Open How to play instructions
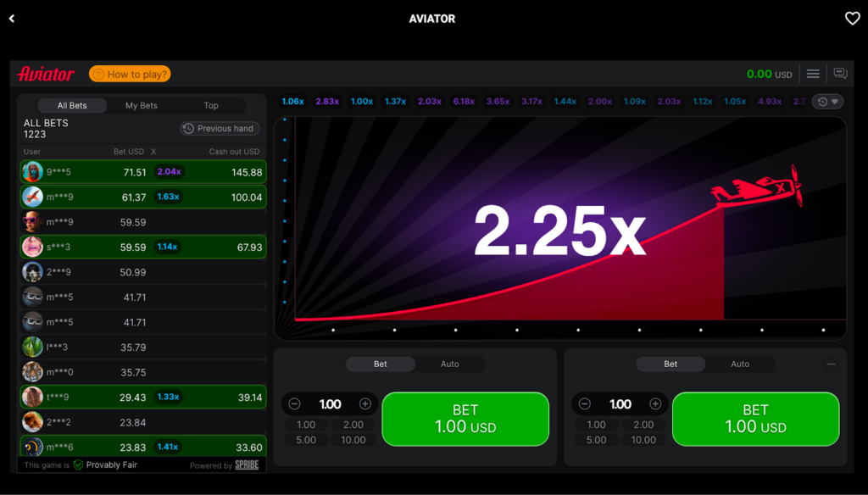Viewport: 868px width, 495px height. [x=129, y=74]
